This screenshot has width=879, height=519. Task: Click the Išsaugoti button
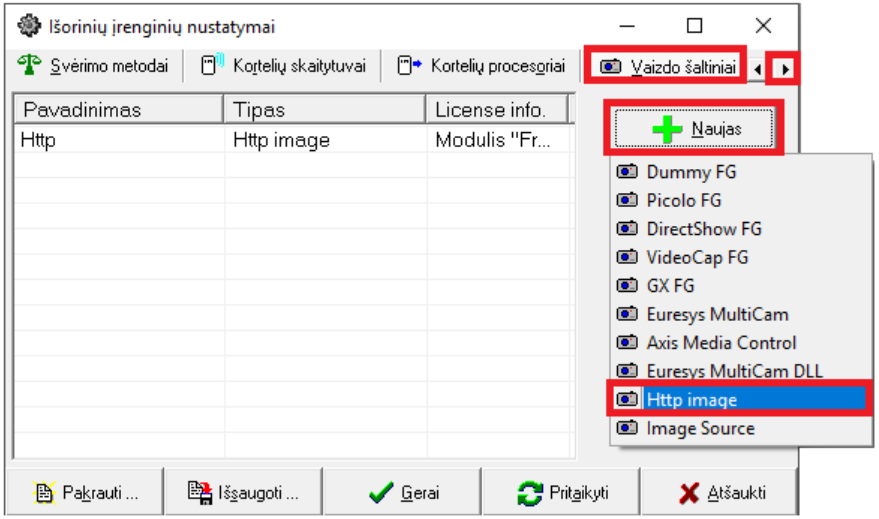[x=243, y=493]
